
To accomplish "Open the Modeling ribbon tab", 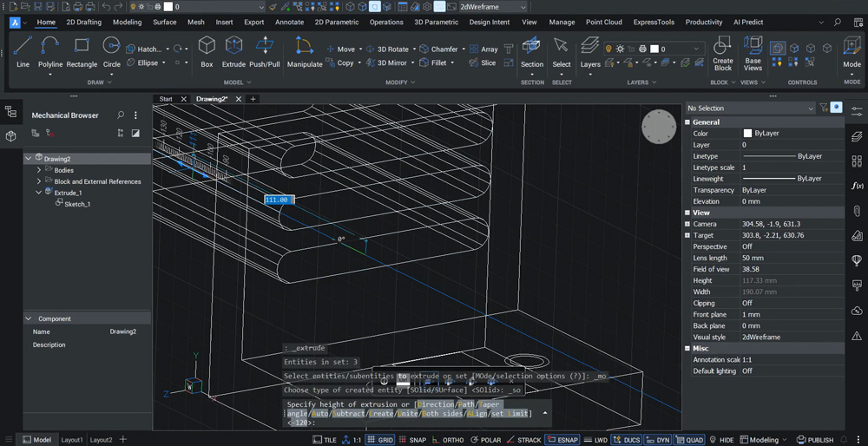I will tap(128, 23).
